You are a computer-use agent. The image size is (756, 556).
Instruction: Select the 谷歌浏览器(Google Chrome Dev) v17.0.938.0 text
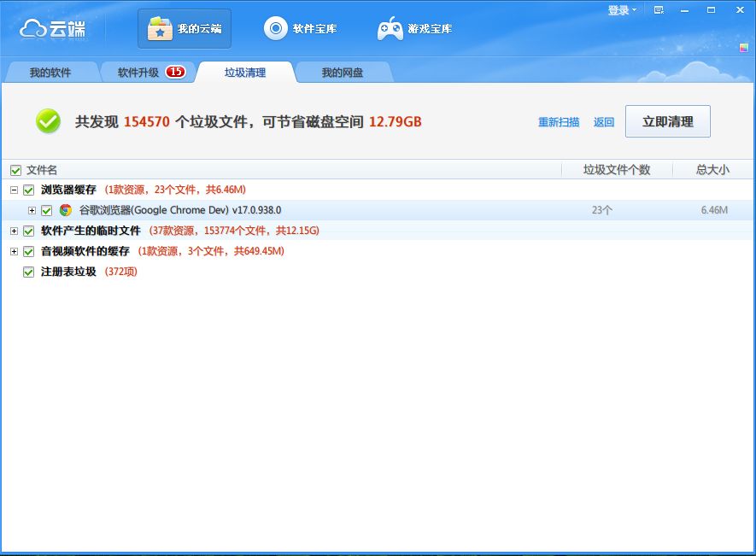pyautogui.click(x=180, y=210)
